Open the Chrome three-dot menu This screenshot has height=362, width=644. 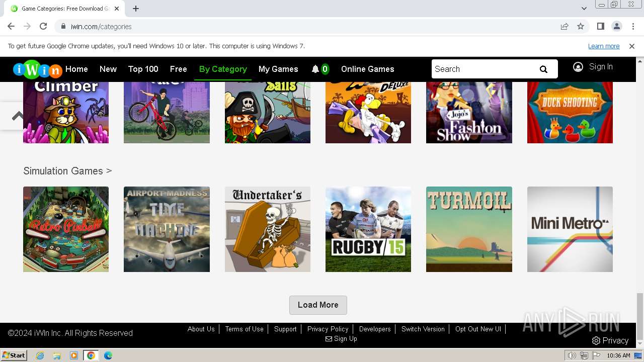(x=633, y=27)
